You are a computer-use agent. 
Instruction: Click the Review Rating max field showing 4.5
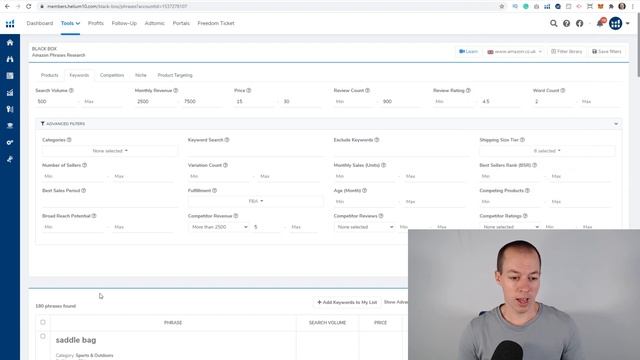click(x=500, y=102)
